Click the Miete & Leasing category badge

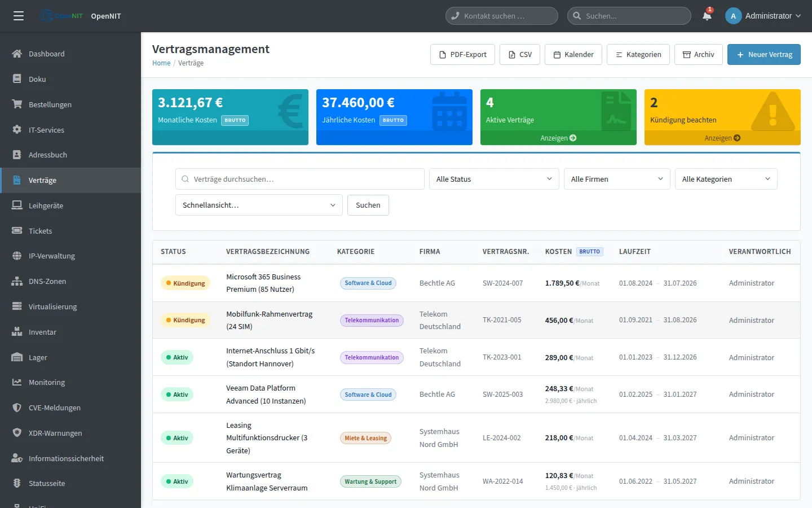366,438
